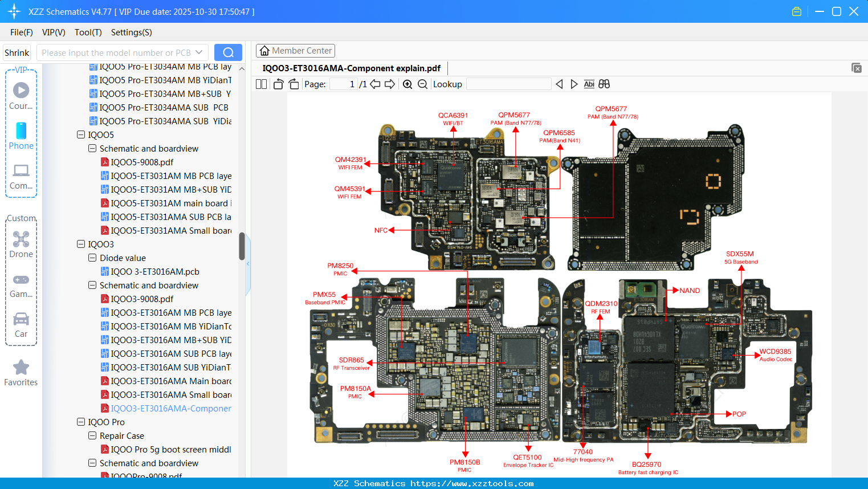This screenshot has width=868, height=489.
Task: Open the Favorites star section
Action: coord(21,372)
